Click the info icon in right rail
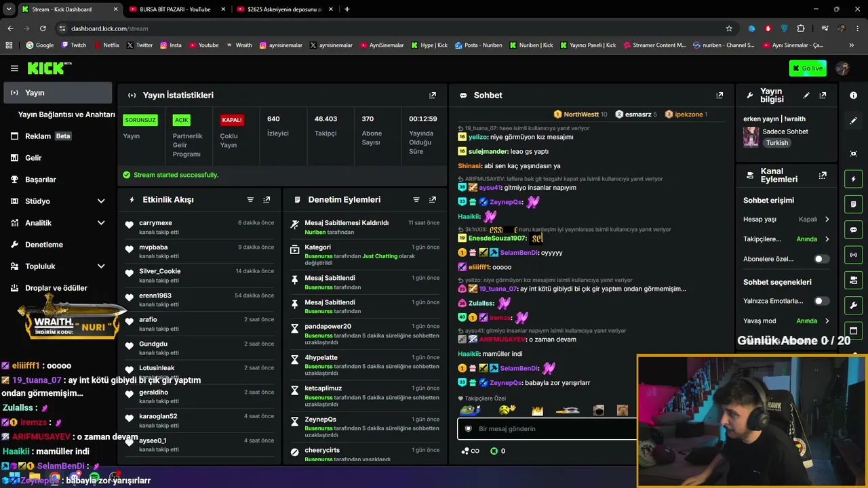 click(854, 96)
